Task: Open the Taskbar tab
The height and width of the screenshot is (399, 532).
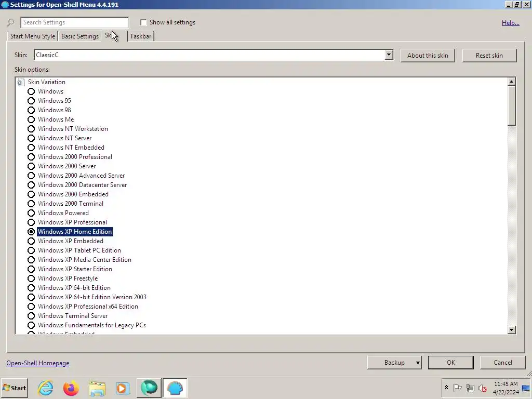Action: [x=140, y=36]
